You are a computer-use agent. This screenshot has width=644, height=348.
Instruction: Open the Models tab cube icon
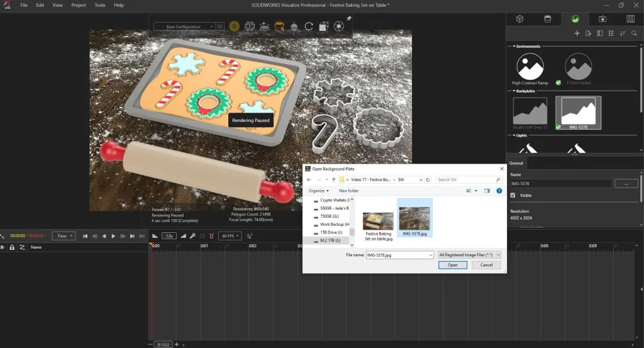(520, 19)
